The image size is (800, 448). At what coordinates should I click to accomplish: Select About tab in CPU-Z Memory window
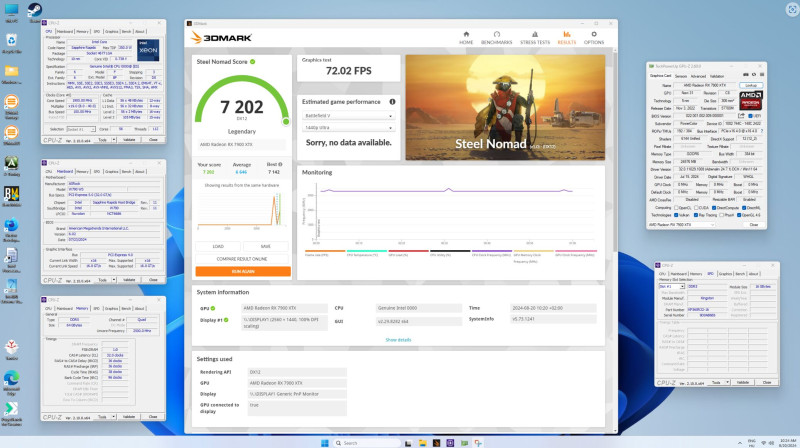(140, 308)
